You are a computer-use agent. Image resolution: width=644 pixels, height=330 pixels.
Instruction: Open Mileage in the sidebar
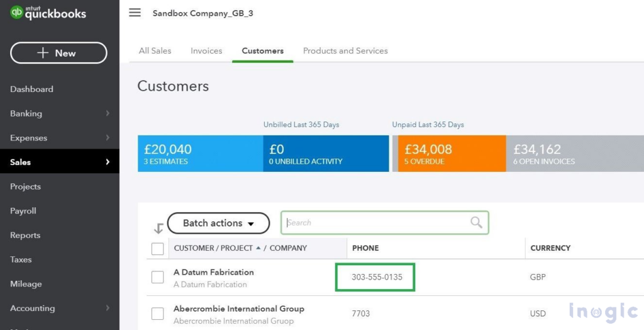pos(26,283)
